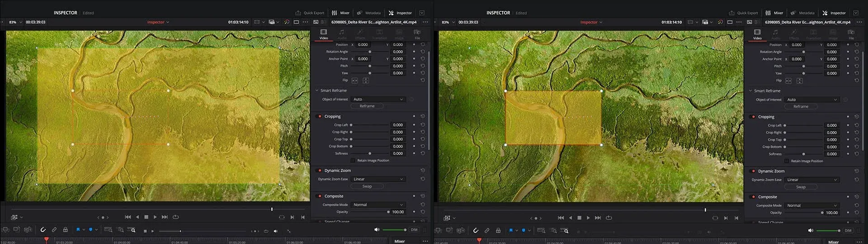Check Retain Image Position in right Inspector

tap(787, 161)
